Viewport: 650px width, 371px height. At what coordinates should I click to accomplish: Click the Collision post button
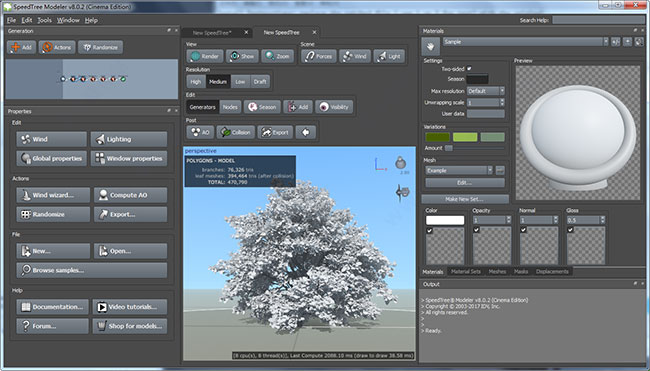click(x=235, y=132)
